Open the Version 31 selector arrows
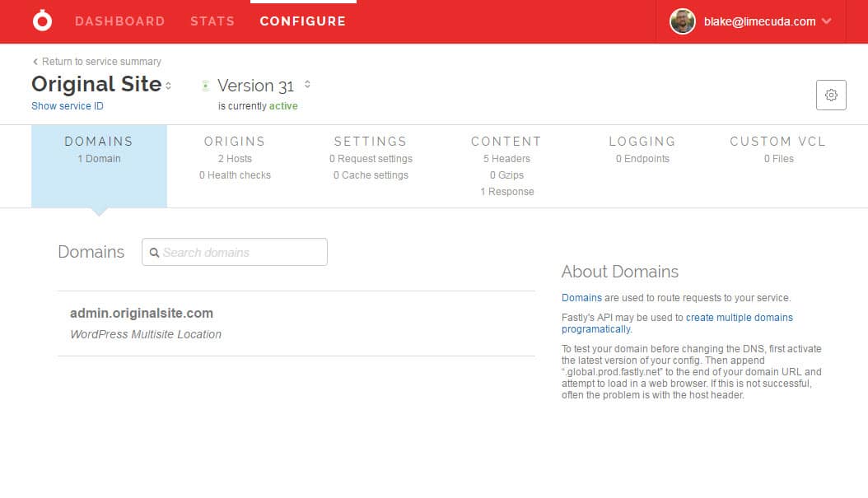This screenshot has width=868, height=498. 307,85
